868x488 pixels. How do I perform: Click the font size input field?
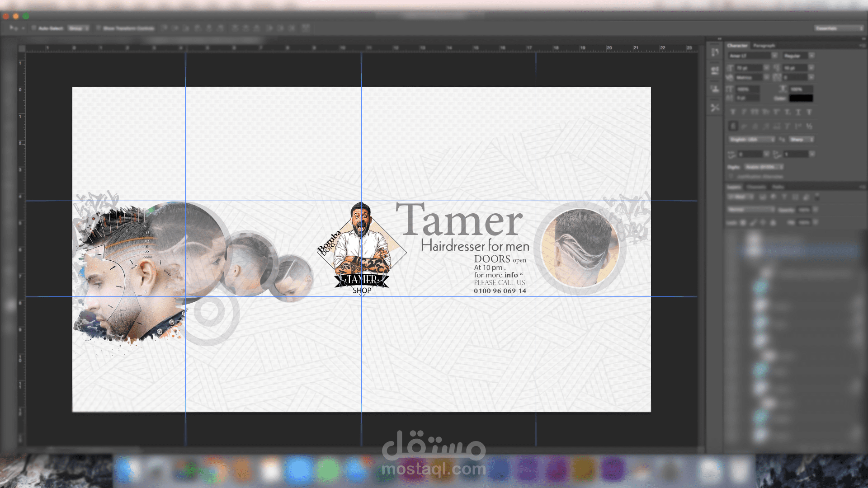pyautogui.click(x=749, y=68)
